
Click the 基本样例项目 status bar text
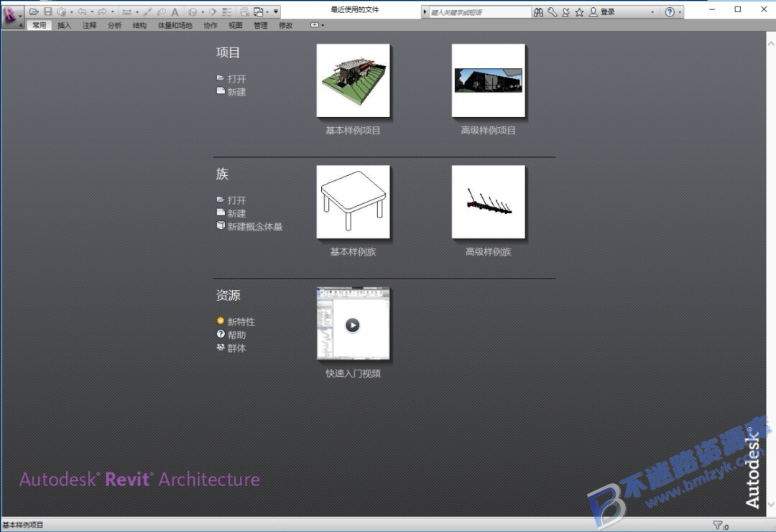23,525
